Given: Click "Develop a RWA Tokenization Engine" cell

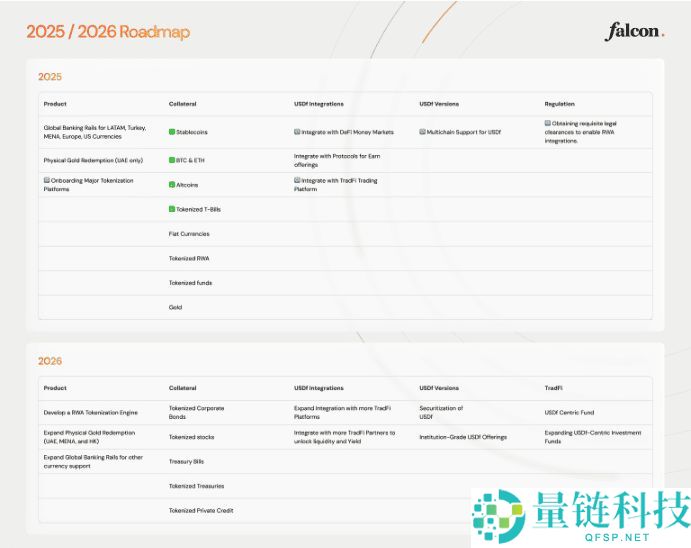Looking at the screenshot, I should tap(90, 413).
